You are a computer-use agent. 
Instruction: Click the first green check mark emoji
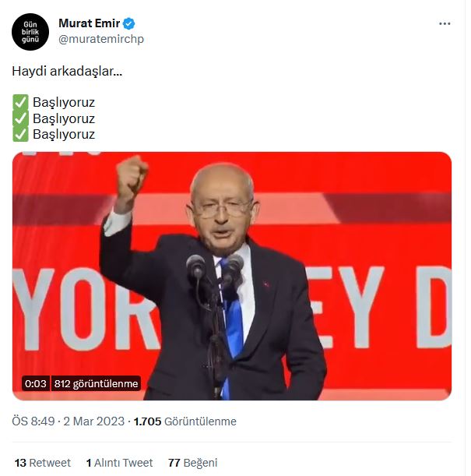point(20,102)
